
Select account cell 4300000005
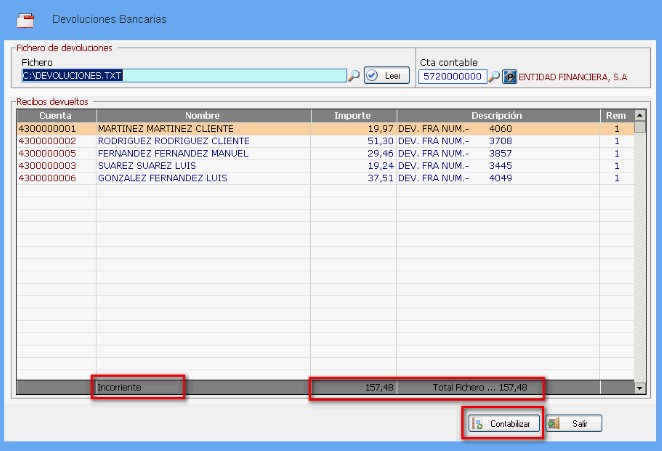point(47,153)
